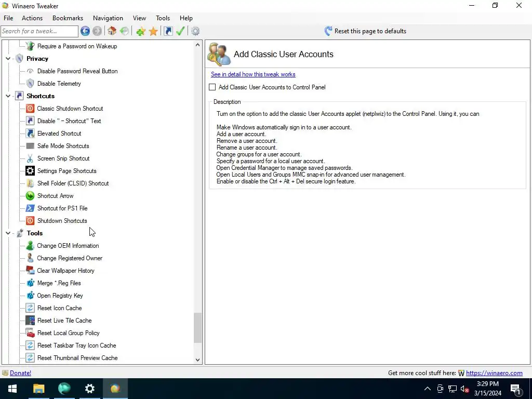Image resolution: width=532 pixels, height=399 pixels.
Task: Click the green plus Add bookmark icon
Action: pyautogui.click(x=140, y=31)
